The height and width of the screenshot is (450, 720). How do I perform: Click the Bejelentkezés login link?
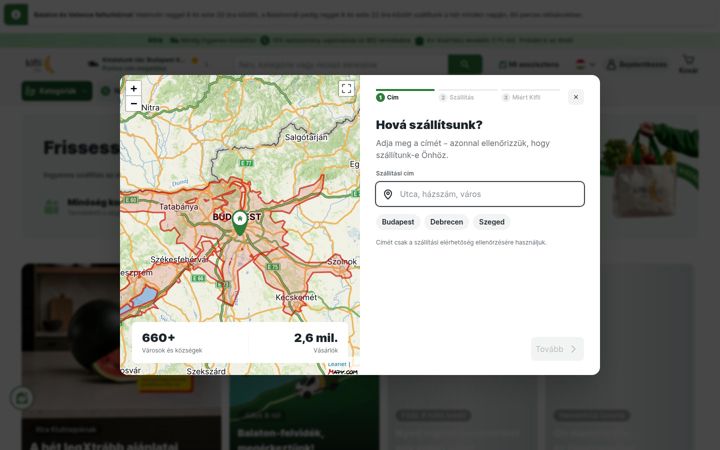point(636,64)
